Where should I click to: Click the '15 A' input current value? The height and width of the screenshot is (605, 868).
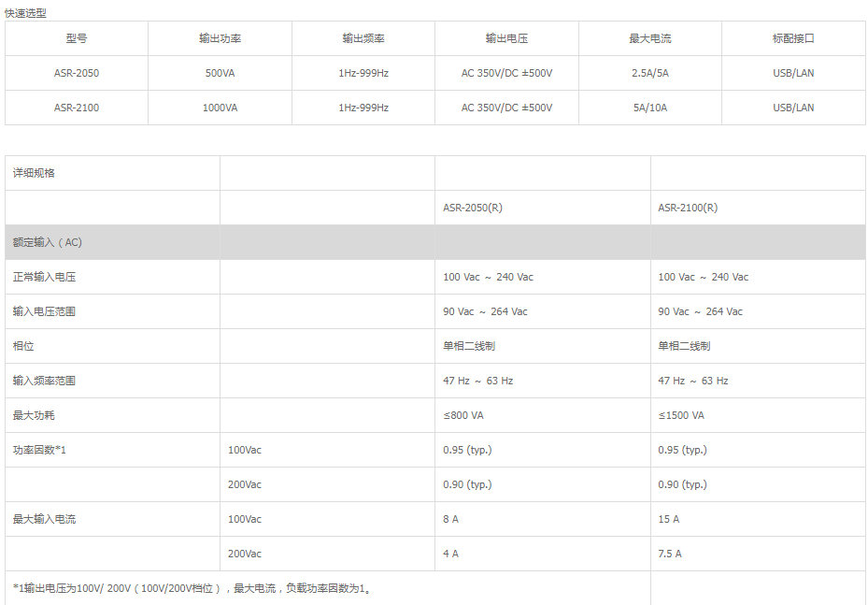pyautogui.click(x=669, y=519)
